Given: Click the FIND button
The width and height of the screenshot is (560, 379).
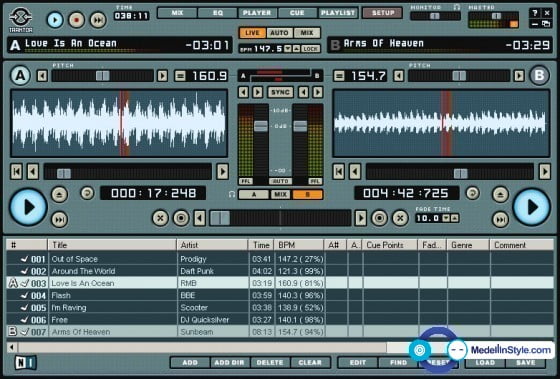Looking at the screenshot, I should coord(399,363).
